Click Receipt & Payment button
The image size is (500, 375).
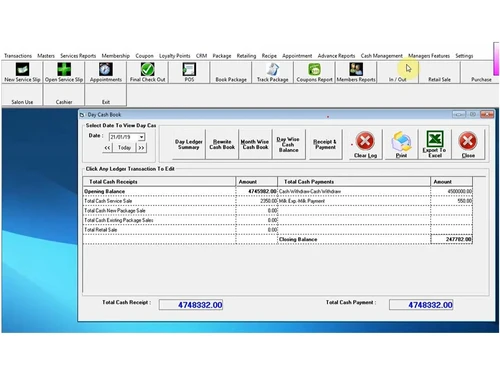(x=325, y=144)
